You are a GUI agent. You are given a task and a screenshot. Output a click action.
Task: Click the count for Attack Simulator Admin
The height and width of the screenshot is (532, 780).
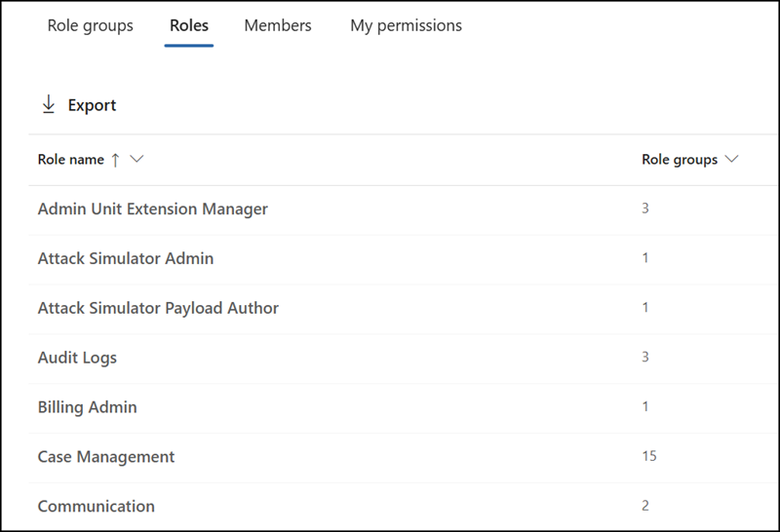tap(645, 258)
